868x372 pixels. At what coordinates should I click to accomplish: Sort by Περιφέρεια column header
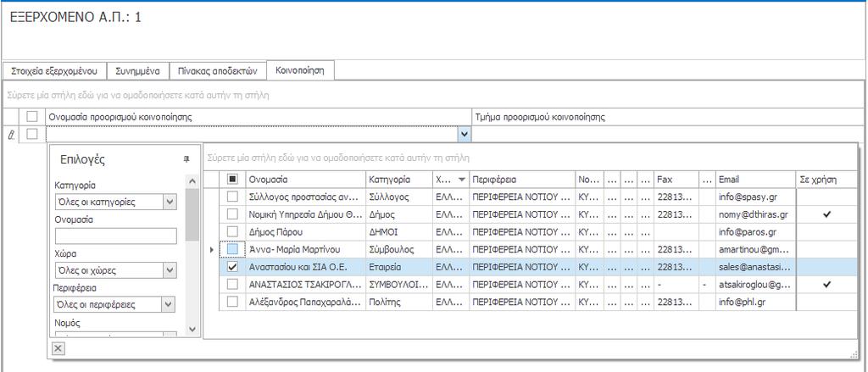522,180
